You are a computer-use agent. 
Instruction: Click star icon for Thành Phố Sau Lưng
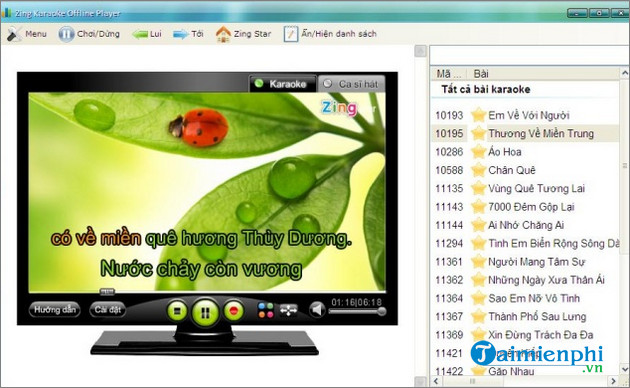click(478, 317)
